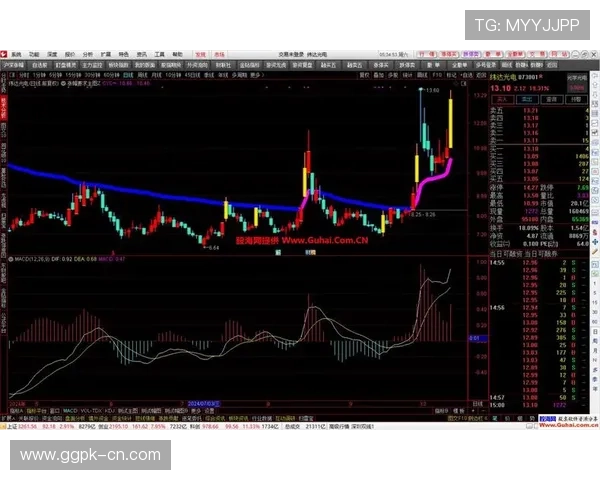
Task: Switch to the 30分钟 period tab
Action: coord(92,75)
